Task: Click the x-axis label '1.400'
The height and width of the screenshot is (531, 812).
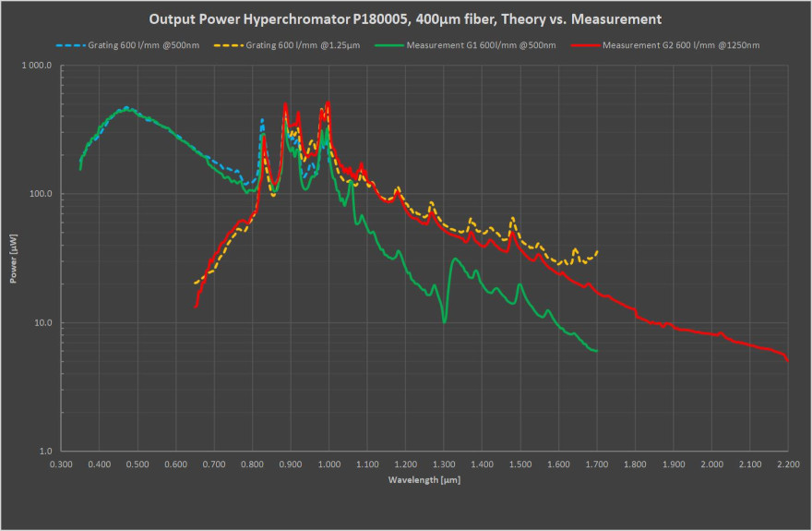Action: click(482, 465)
